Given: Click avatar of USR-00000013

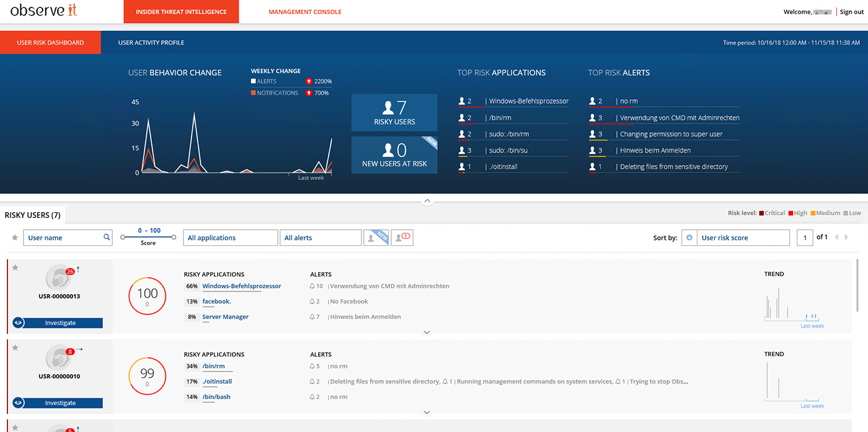Looking at the screenshot, I should [58, 277].
